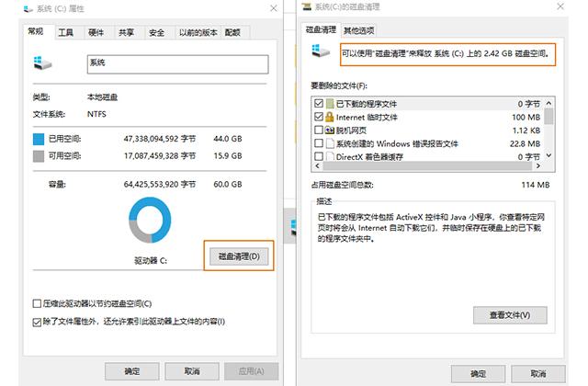This screenshot has height=386, width=588.
Task: Select the 已下载的程序文件 row text
Action: point(367,104)
